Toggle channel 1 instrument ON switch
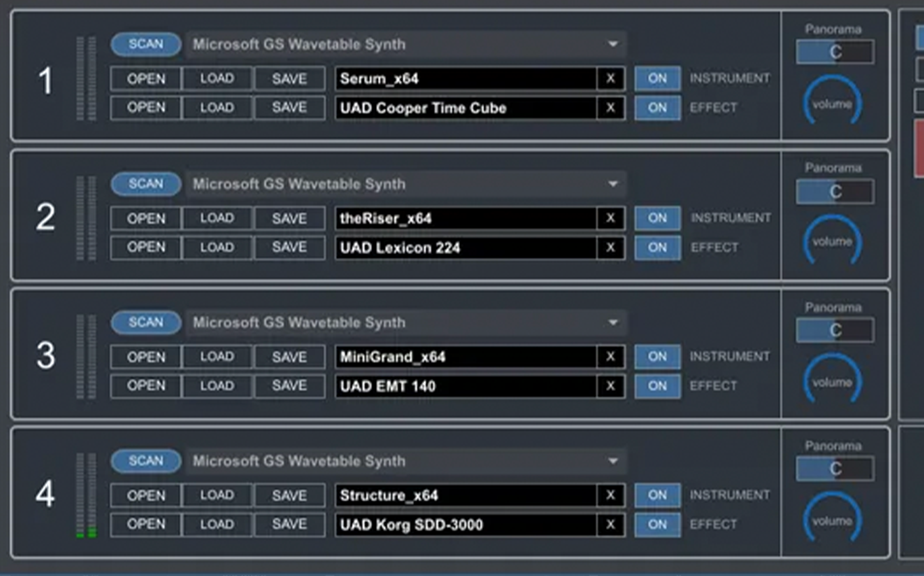The height and width of the screenshot is (576, 924). click(657, 78)
